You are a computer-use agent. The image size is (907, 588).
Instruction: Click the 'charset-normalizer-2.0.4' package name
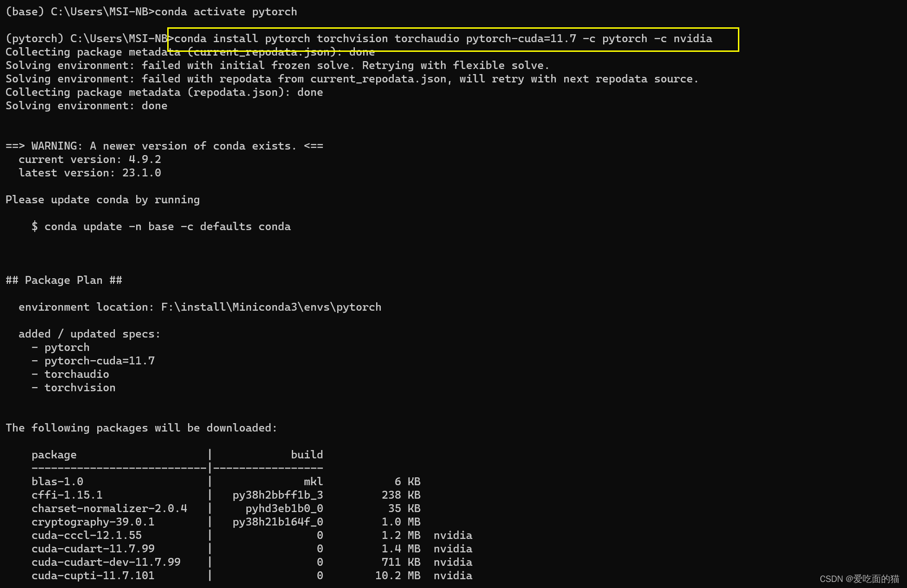click(x=109, y=509)
